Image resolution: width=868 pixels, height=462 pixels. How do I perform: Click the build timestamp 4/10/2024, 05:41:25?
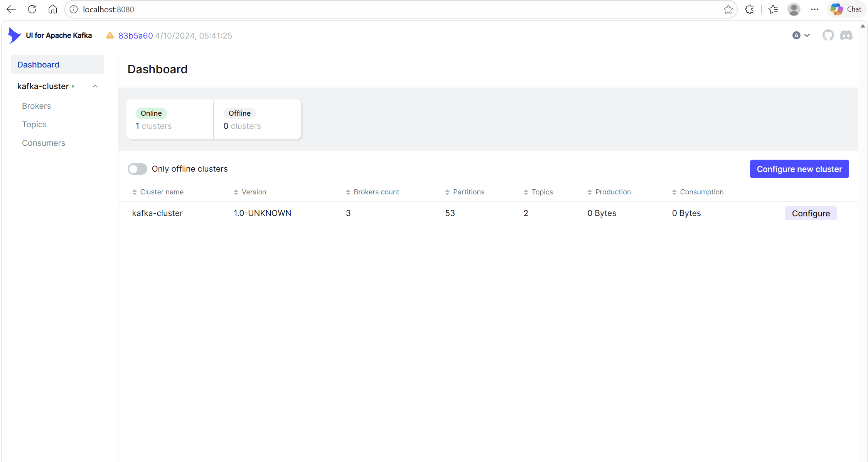click(194, 35)
